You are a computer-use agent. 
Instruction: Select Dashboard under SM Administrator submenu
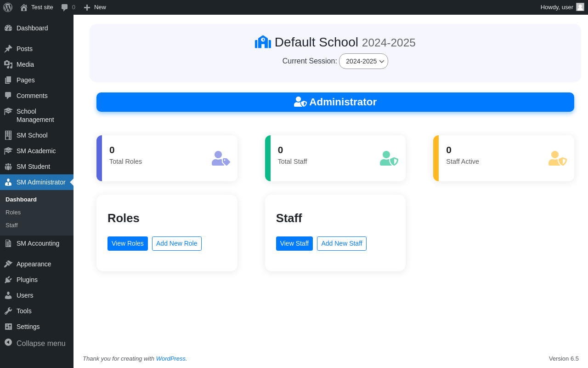click(x=21, y=200)
